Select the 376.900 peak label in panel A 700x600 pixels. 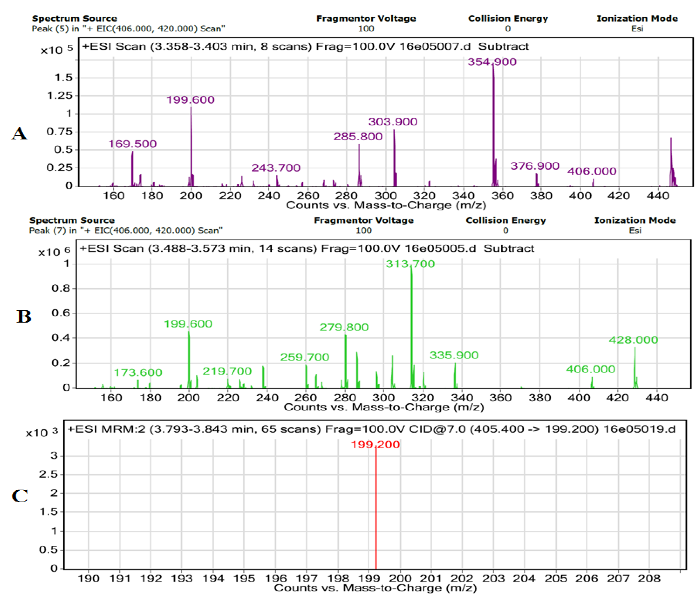(x=534, y=166)
